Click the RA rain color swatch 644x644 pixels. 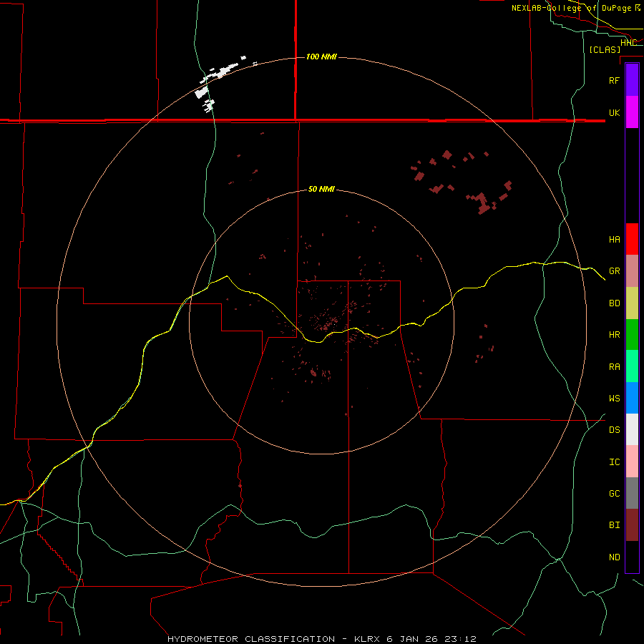632,366
